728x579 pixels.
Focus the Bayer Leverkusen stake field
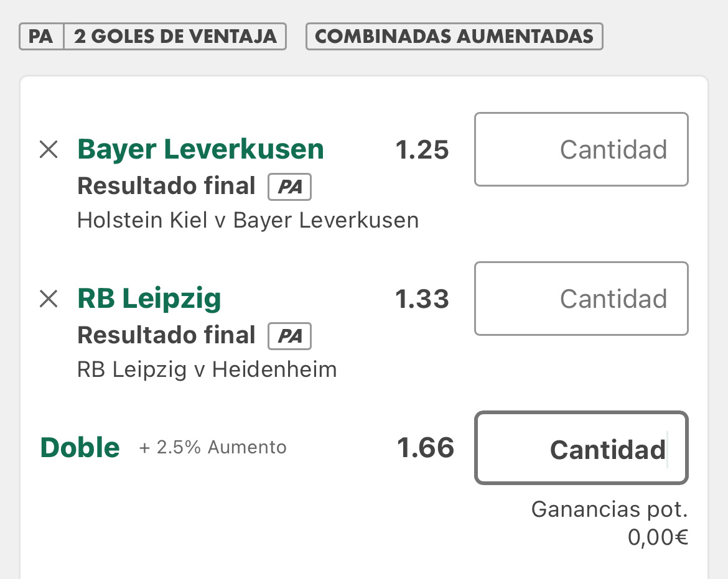tap(581, 149)
